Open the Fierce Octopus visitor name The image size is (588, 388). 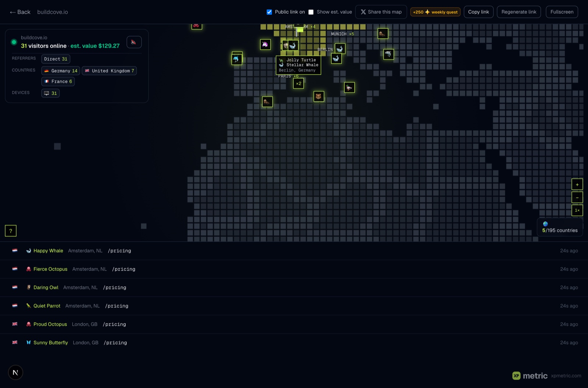[x=50, y=269]
